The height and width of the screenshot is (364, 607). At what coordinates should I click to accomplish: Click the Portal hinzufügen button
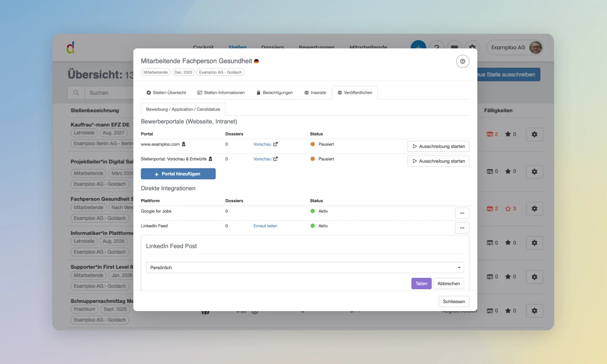[x=178, y=174]
